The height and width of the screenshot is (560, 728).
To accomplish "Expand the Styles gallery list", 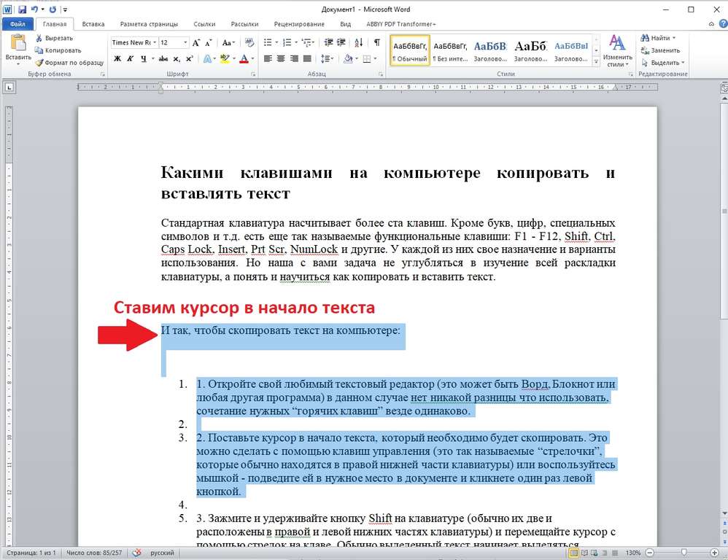I will 596,62.
